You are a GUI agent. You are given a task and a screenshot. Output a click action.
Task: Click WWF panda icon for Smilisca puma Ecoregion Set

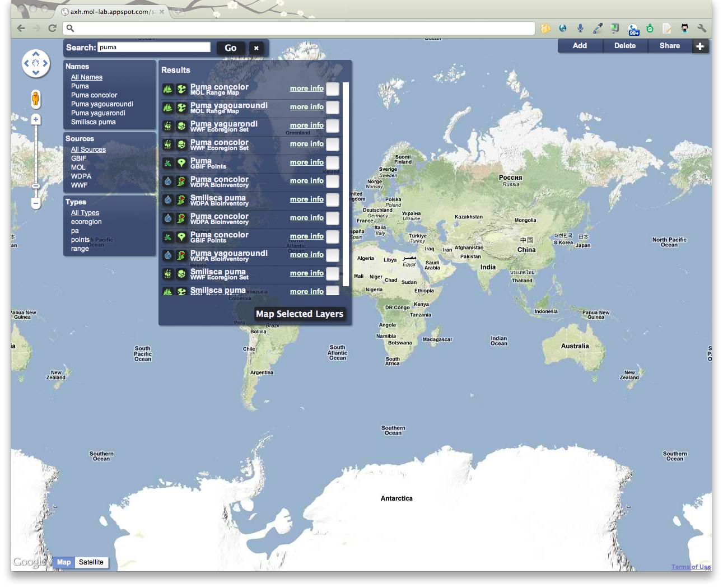click(x=167, y=274)
